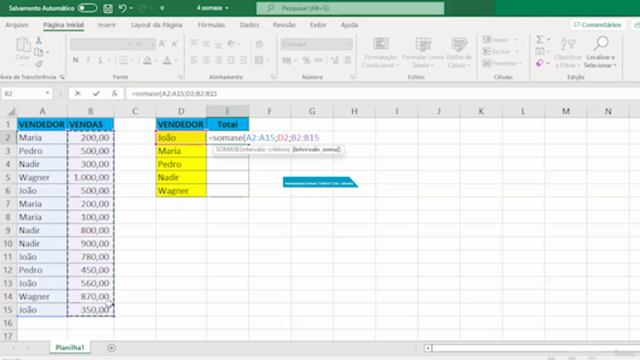Open the Ajuda tab
Image resolution: width=640 pixels, height=360 pixels.
click(x=349, y=25)
